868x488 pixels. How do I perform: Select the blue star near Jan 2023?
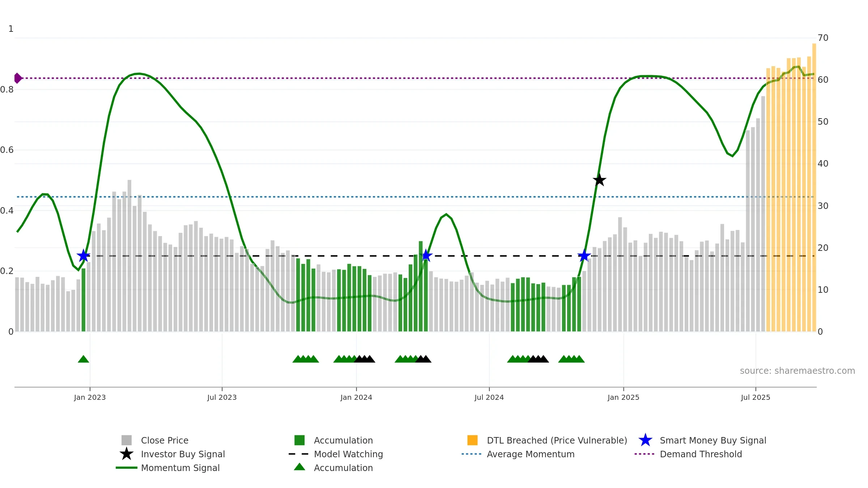click(84, 256)
